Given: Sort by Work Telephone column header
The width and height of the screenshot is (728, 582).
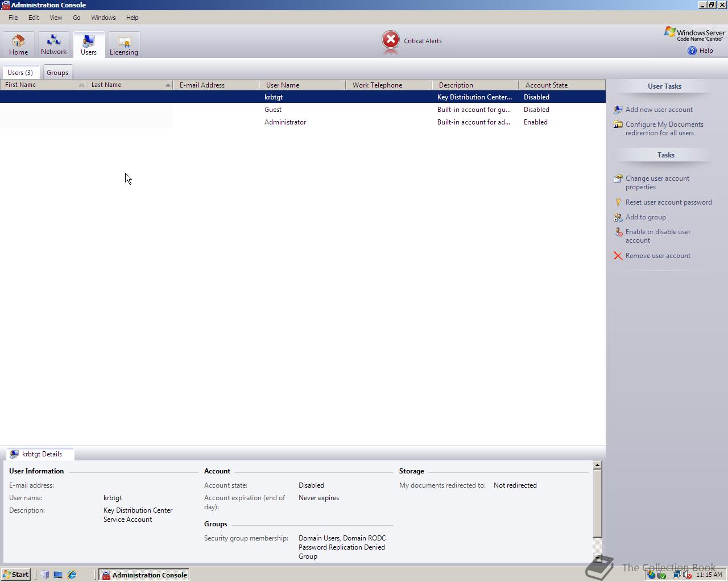Looking at the screenshot, I should 389,85.
